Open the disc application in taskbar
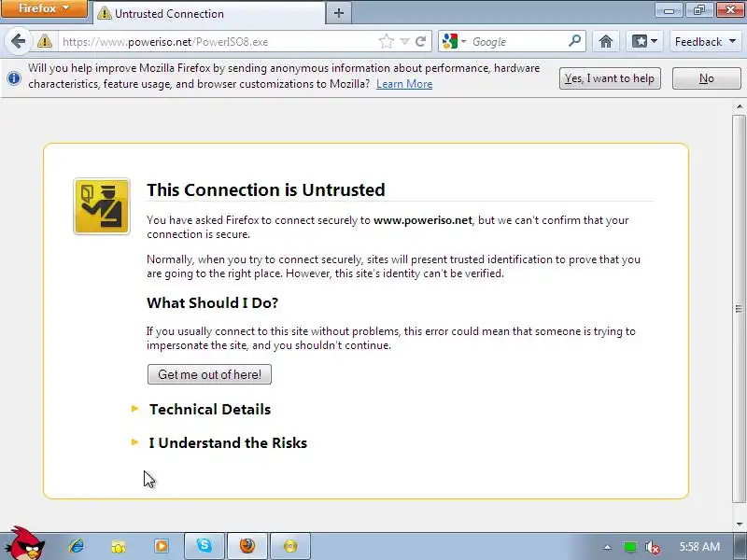Image resolution: width=747 pixels, height=560 pixels. [x=290, y=546]
